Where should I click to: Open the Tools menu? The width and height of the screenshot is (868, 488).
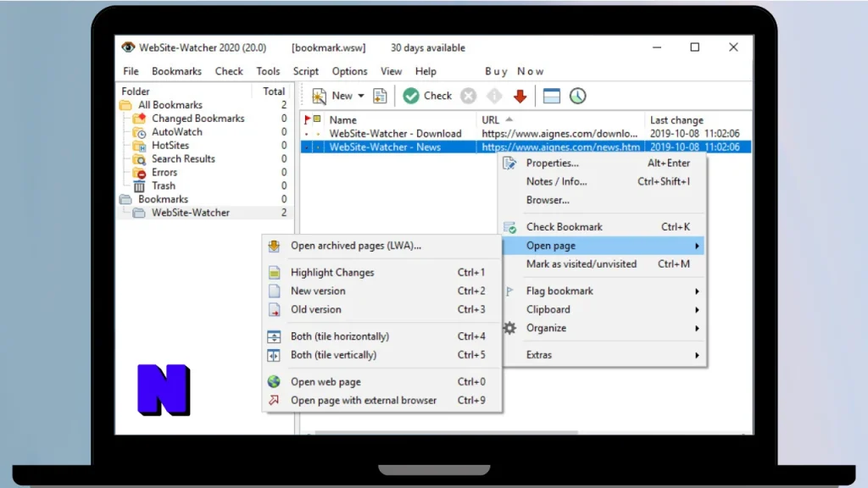point(268,71)
